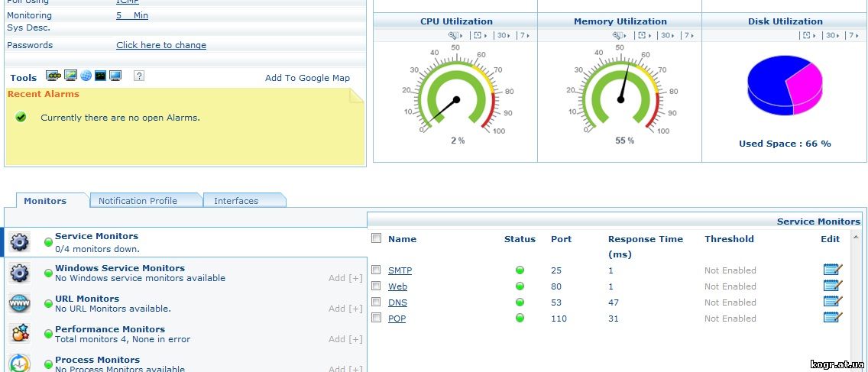868x372 pixels.
Task: Click the Windows Service Monitors gear icon
Action: pyautogui.click(x=20, y=273)
